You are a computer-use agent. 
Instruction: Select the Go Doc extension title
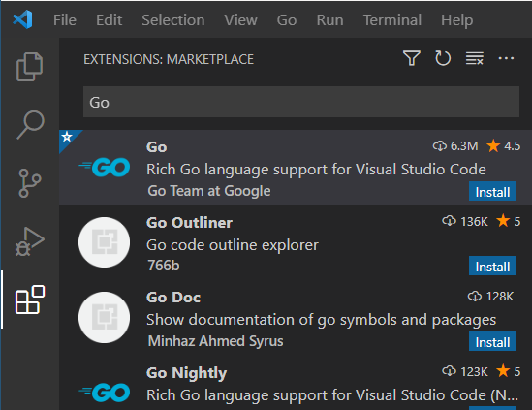pyautogui.click(x=173, y=298)
